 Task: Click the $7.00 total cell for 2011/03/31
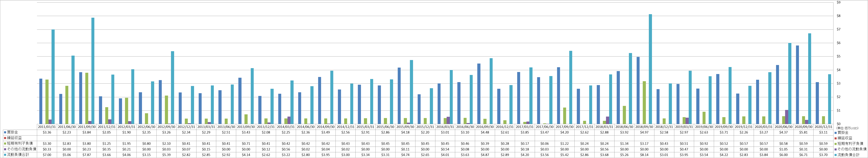point(47,155)
